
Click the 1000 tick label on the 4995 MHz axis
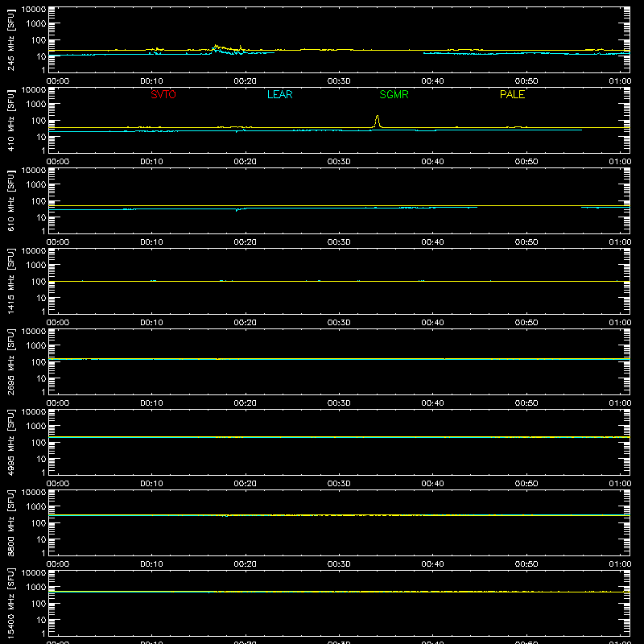click(x=36, y=427)
